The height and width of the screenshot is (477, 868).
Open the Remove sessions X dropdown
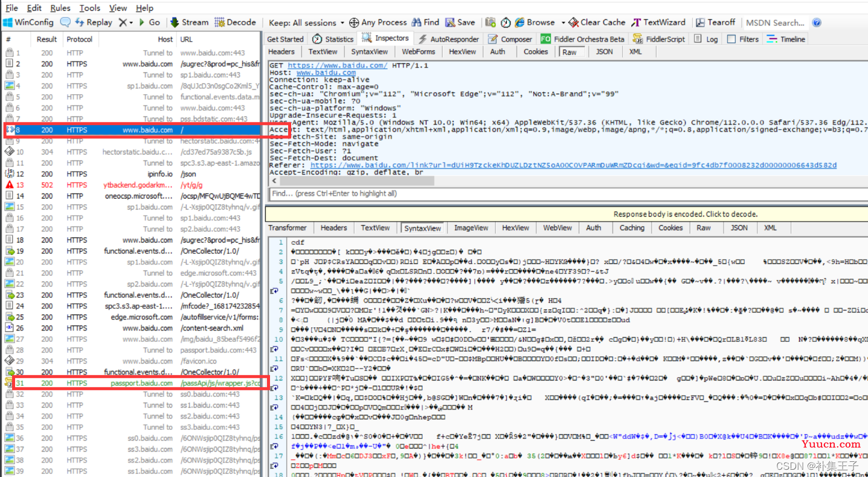coord(125,22)
